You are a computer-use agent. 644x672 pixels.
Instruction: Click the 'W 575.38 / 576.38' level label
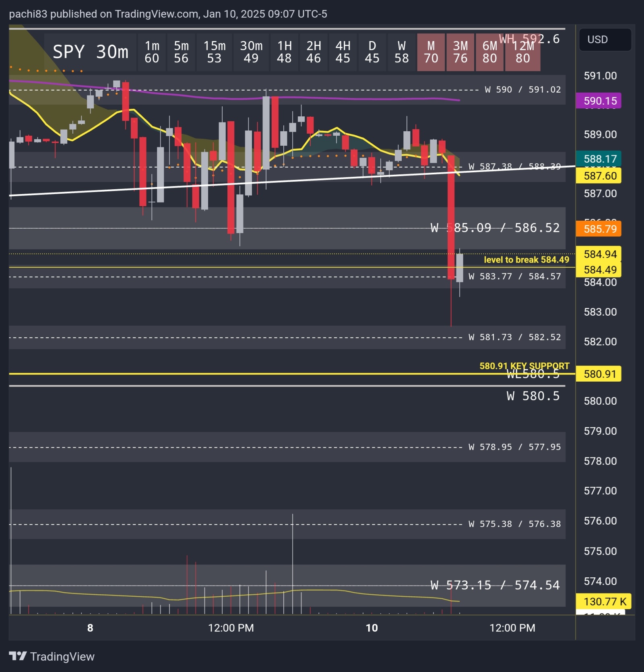515,524
